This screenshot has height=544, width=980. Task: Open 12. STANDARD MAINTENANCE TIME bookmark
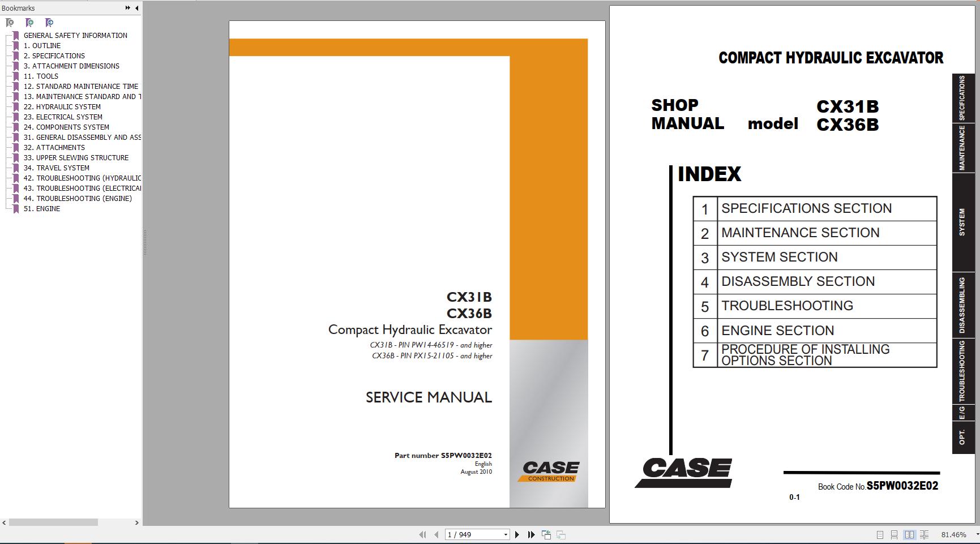[x=81, y=86]
